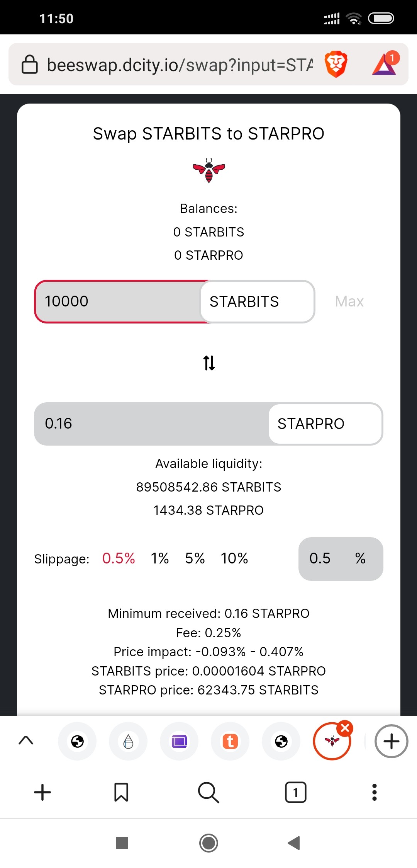Open the STARPRO token selector

click(x=325, y=424)
